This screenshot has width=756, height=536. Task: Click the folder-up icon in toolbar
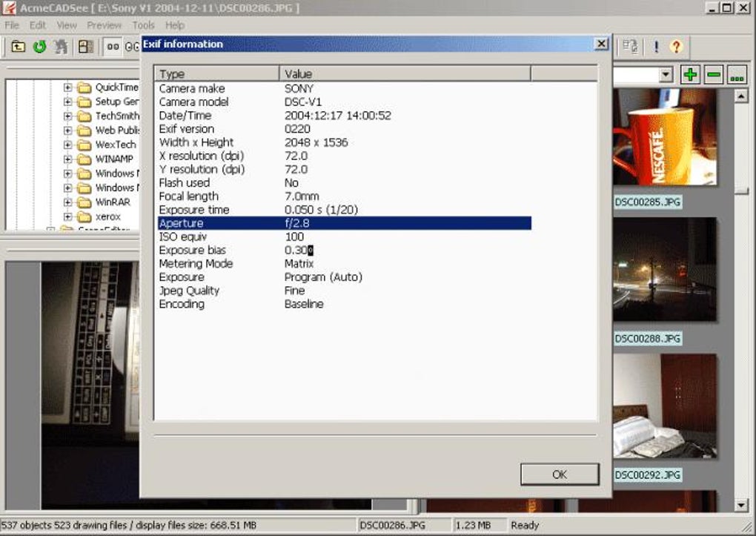[19, 47]
